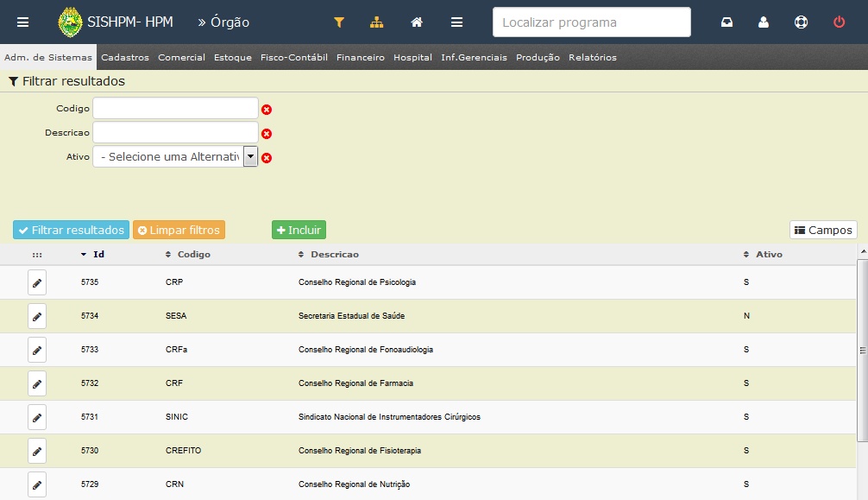Select cell 'Conselho Regional de Farmacia'
Image resolution: width=868 pixels, height=500 pixels.
[356, 383]
